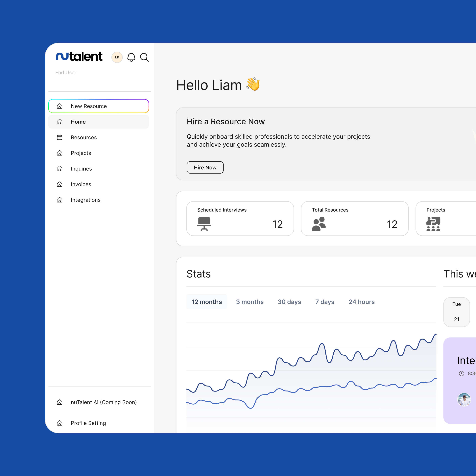Click the LK user avatar
Screen dimensions: 476x476
117,57
